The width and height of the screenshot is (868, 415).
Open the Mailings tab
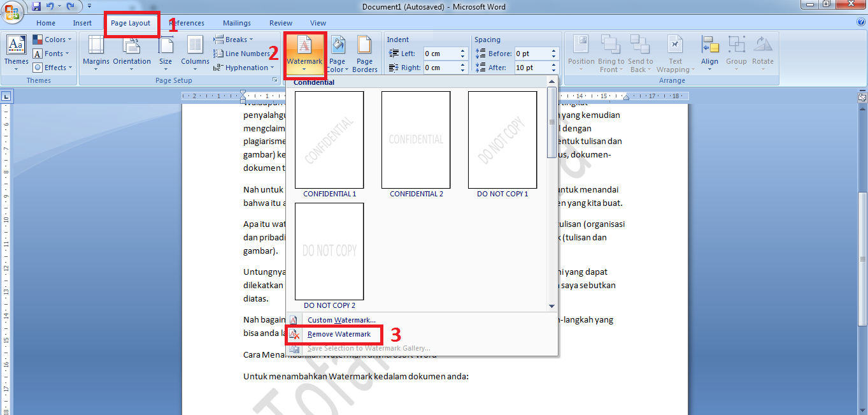pyautogui.click(x=236, y=23)
